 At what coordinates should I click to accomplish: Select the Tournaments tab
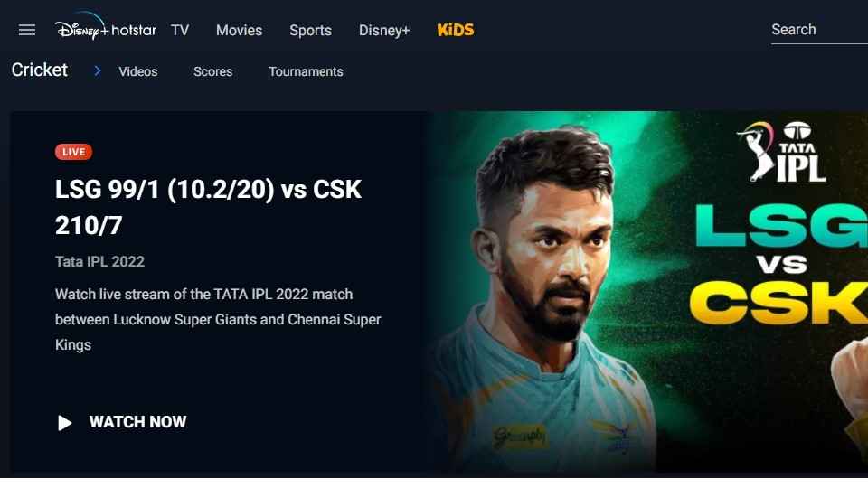point(307,71)
